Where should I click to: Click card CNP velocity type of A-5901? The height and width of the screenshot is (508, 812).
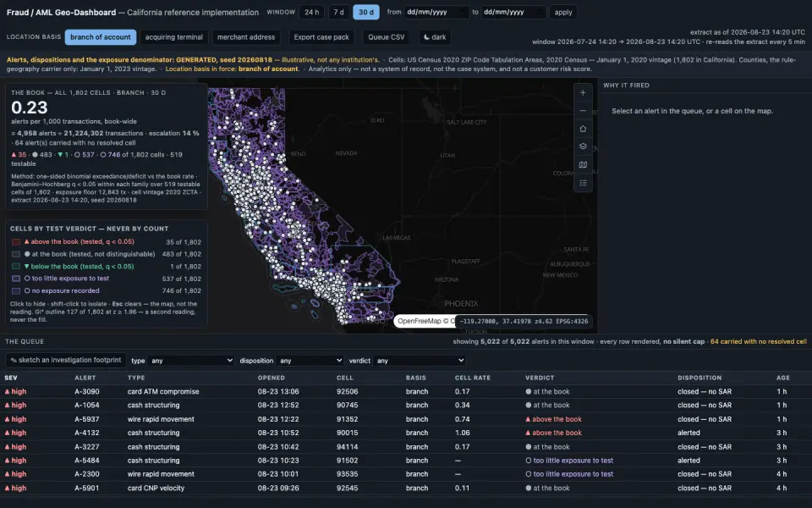(156, 488)
